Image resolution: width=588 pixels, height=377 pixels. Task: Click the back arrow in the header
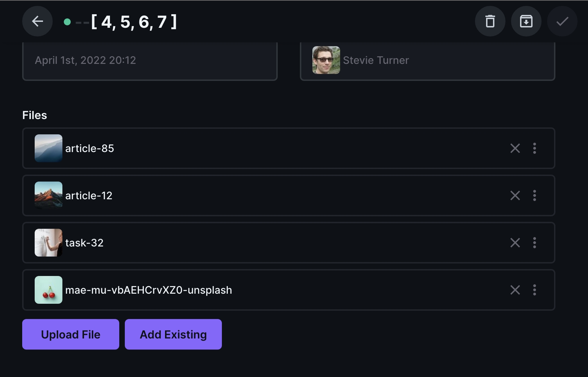click(37, 21)
